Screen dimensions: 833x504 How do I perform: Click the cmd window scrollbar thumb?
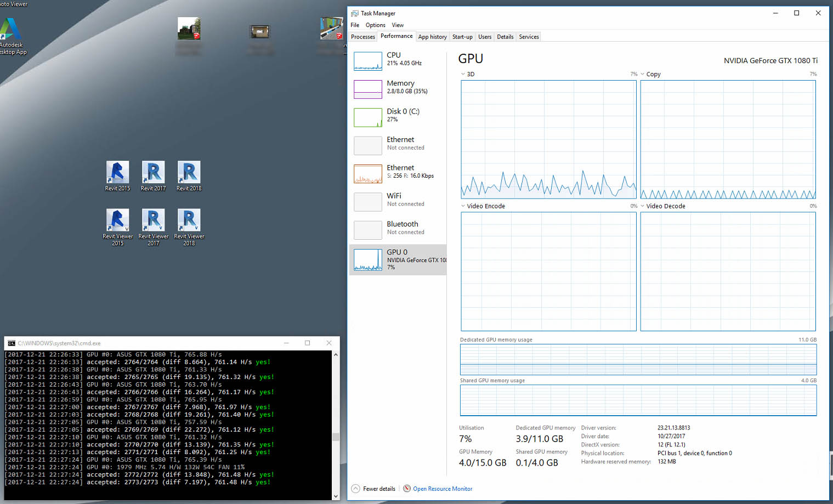click(336, 437)
